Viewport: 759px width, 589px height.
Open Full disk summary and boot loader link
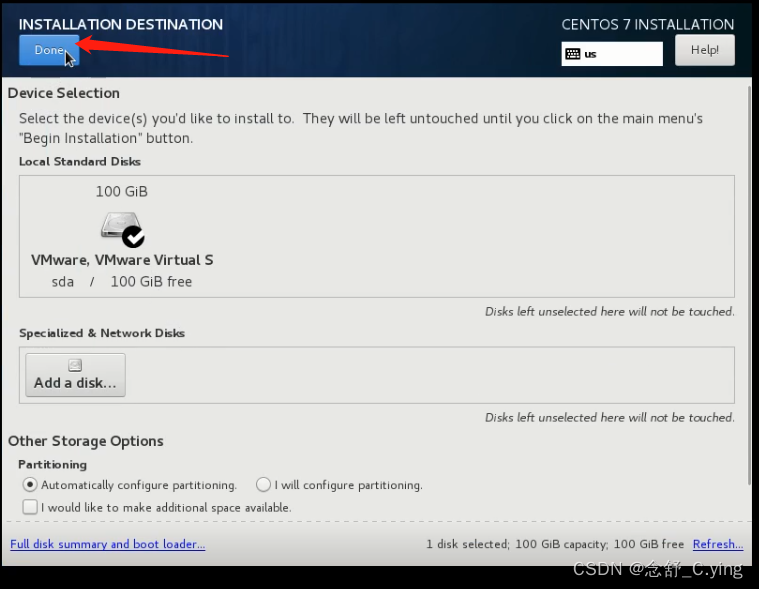tap(107, 544)
